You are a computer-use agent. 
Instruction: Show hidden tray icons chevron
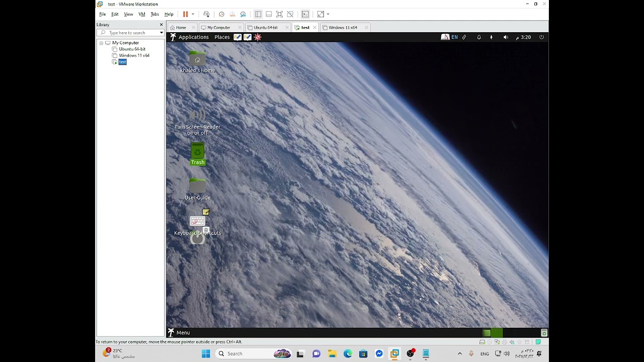click(459, 353)
